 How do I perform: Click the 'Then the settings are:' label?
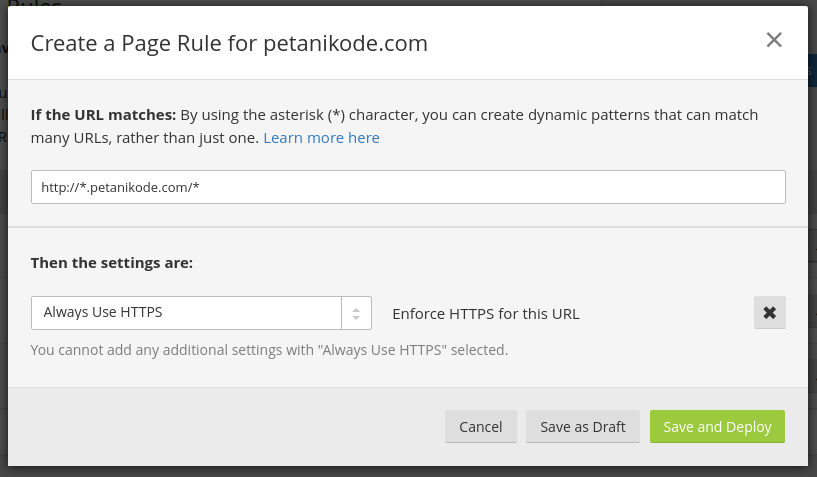click(x=112, y=263)
